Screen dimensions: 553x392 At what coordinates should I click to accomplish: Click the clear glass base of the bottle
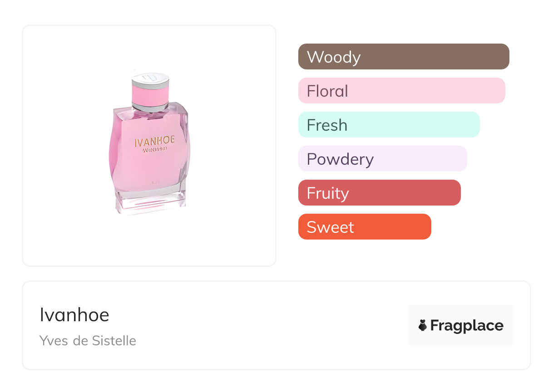[x=150, y=203]
